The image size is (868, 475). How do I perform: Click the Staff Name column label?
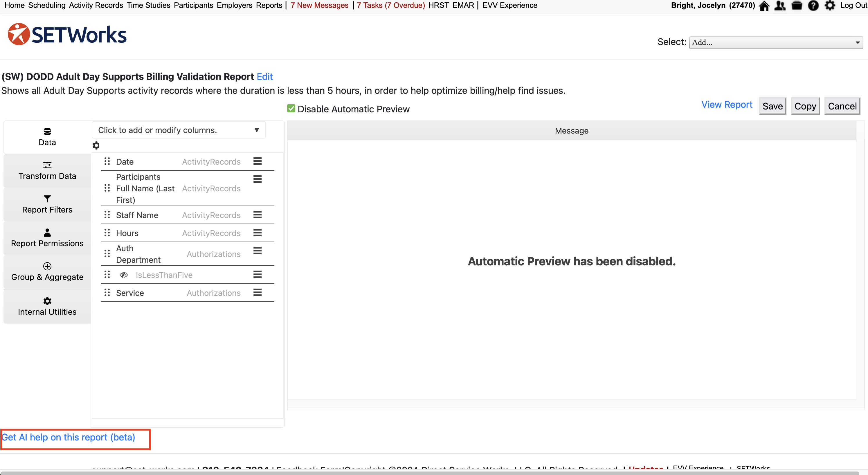137,215
